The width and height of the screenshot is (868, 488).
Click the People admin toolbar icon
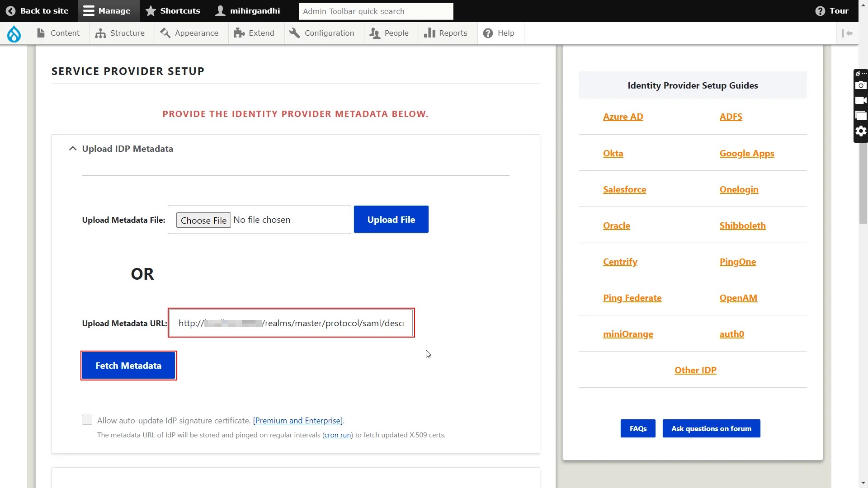point(374,33)
